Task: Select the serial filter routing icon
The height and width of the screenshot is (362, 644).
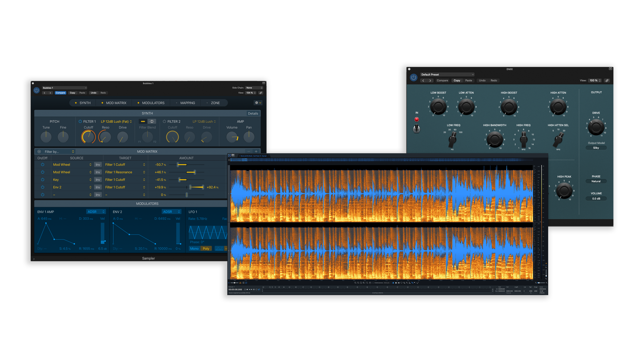Action: [x=143, y=121]
